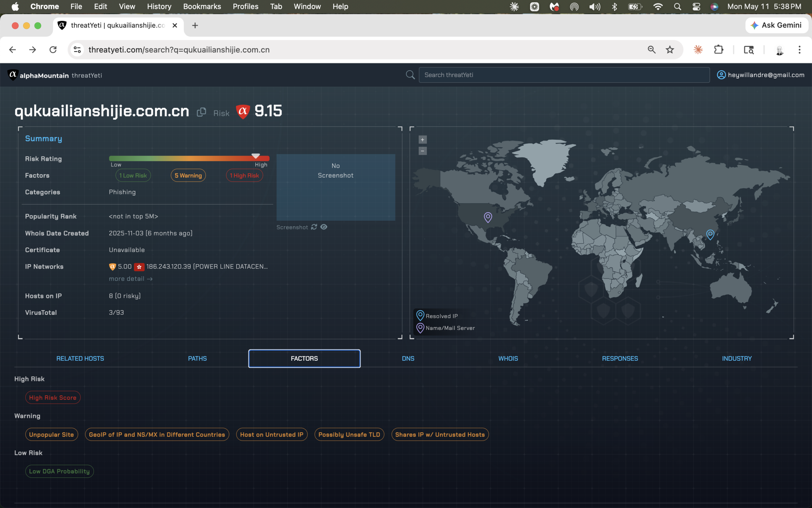The height and width of the screenshot is (508, 812).
Task: Click the VirusTotal 3/93 value
Action: (x=116, y=312)
